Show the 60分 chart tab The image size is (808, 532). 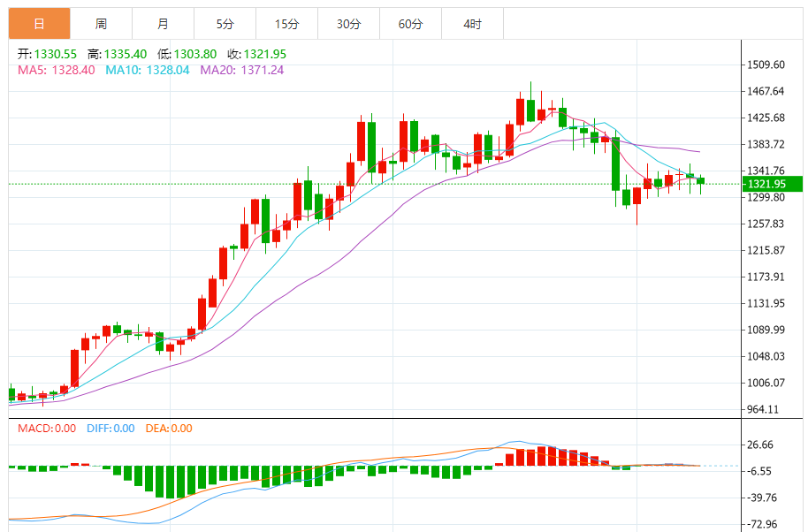(x=410, y=24)
